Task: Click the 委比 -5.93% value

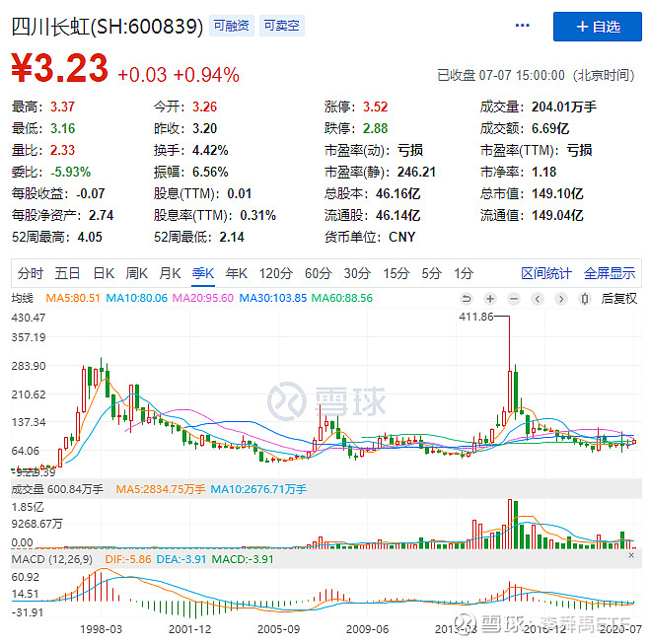Action: pyautogui.click(x=70, y=172)
